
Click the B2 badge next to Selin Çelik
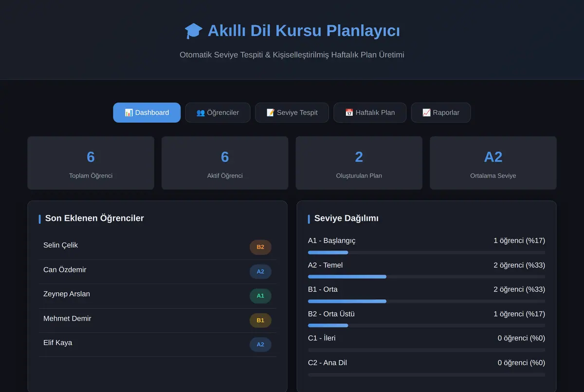tap(260, 247)
